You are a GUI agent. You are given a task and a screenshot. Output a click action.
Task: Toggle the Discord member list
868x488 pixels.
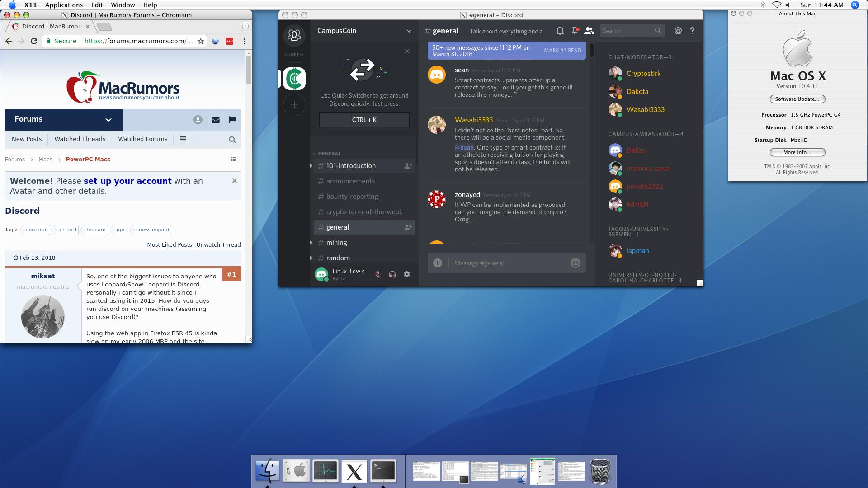click(x=589, y=31)
